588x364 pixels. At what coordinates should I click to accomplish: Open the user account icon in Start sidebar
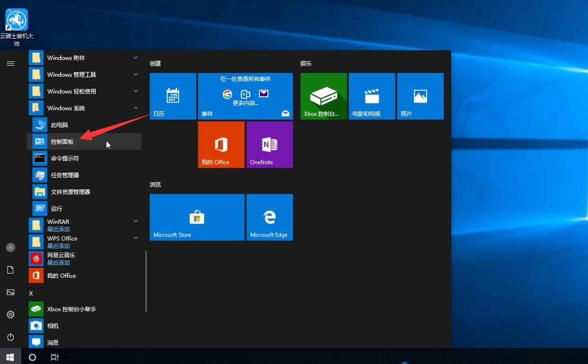tap(11, 248)
